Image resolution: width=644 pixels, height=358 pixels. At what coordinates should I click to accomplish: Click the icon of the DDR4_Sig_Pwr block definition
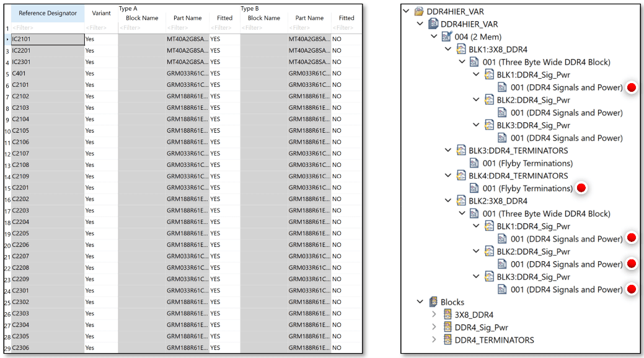pyautogui.click(x=448, y=327)
